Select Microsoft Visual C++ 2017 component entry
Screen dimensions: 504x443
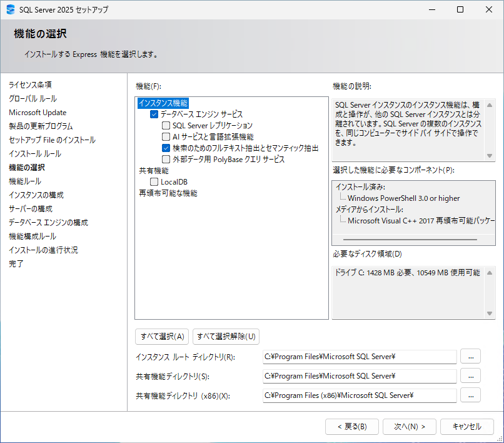tap(421, 221)
